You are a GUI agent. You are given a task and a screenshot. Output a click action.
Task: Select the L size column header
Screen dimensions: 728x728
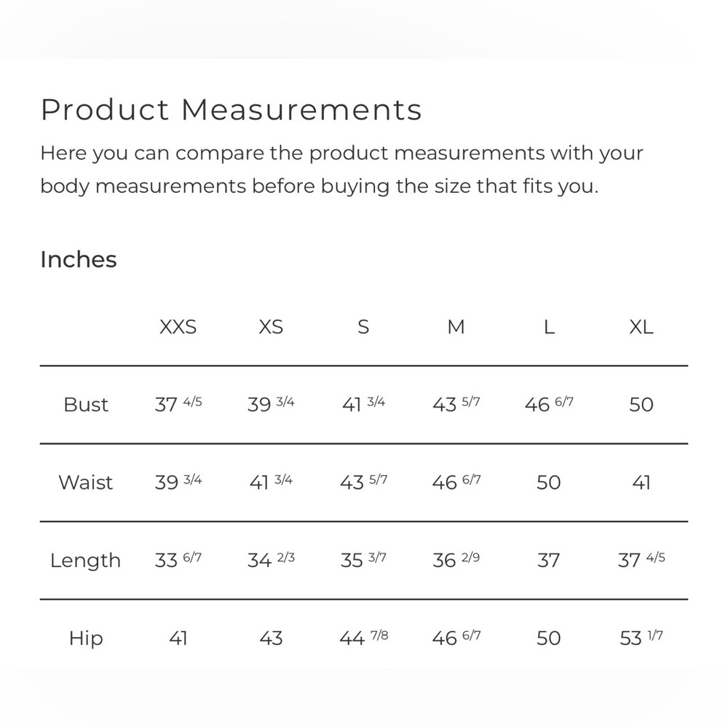point(549,328)
